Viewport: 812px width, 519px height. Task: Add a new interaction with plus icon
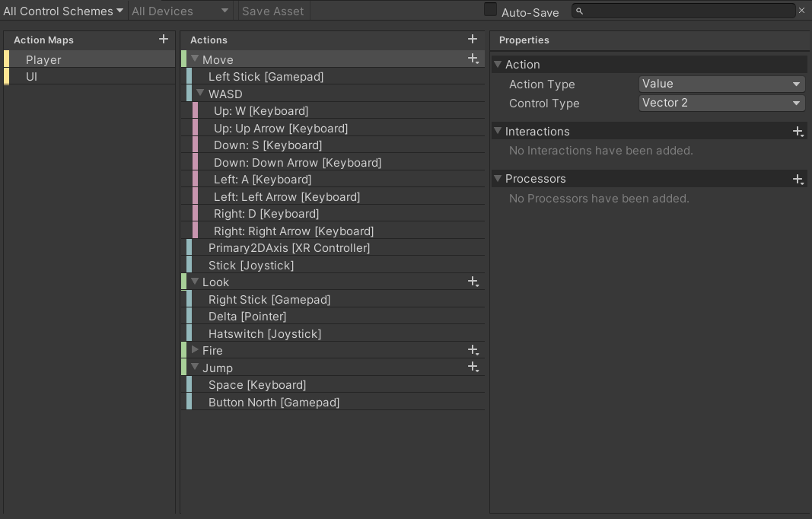click(x=798, y=132)
